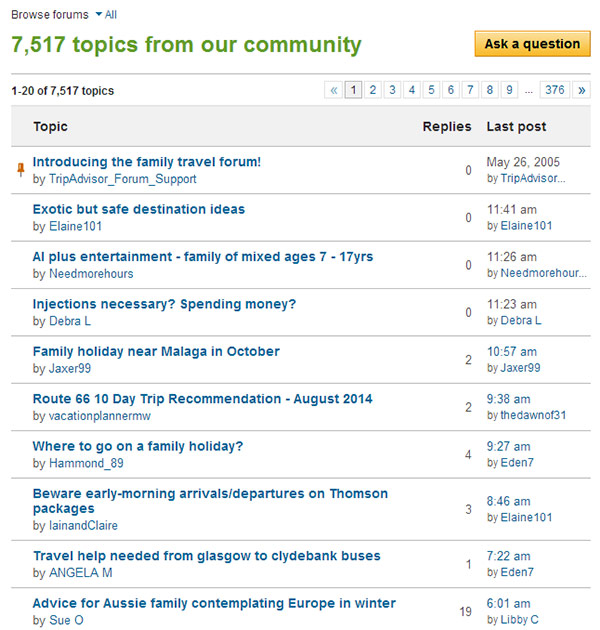Select page 9 in pagination

coord(509,90)
